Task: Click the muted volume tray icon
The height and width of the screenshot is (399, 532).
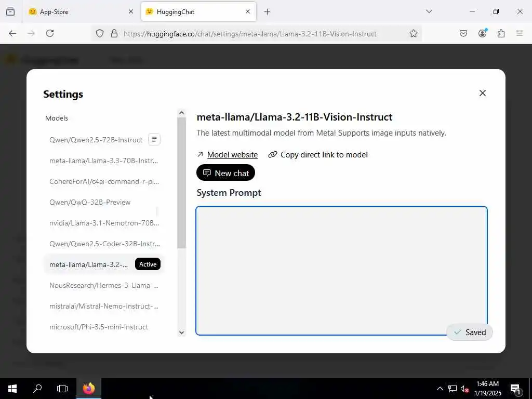Action: [464, 389]
